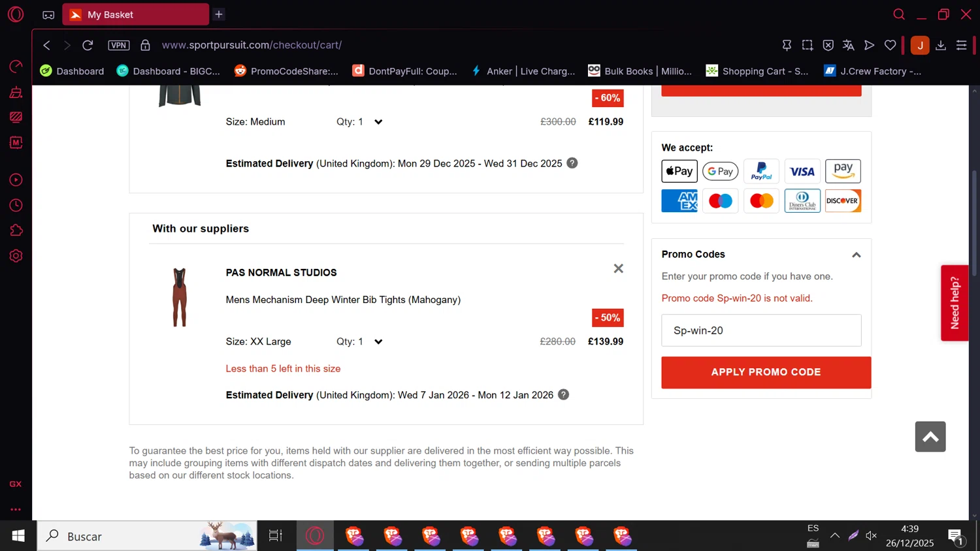Remove the Pas Normal Studios Bib Tights
Screen dimensions: 980x551
click(x=618, y=268)
